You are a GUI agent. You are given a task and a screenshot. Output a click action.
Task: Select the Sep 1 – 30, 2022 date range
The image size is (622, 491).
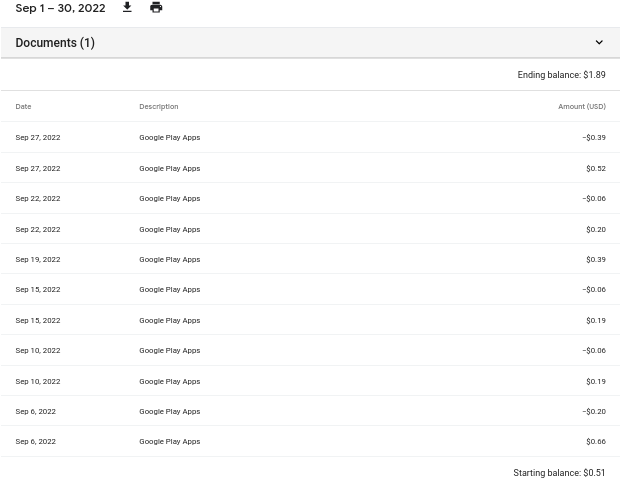(60, 8)
